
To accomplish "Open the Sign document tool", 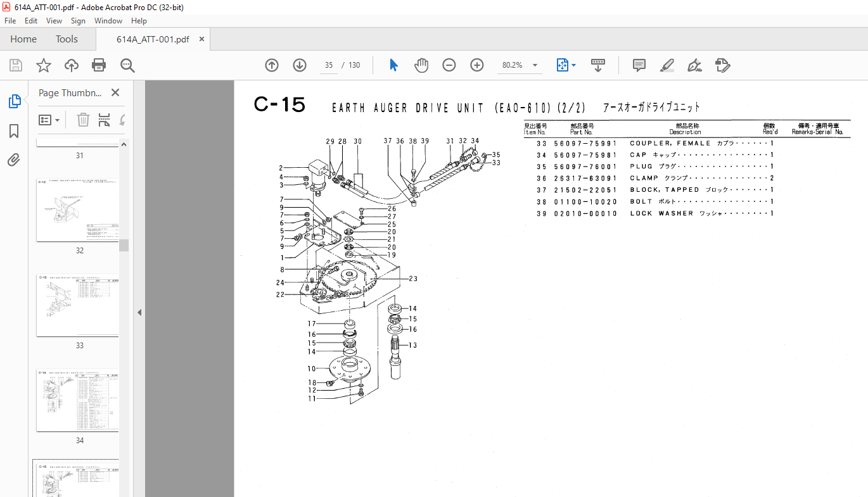I will tap(694, 65).
